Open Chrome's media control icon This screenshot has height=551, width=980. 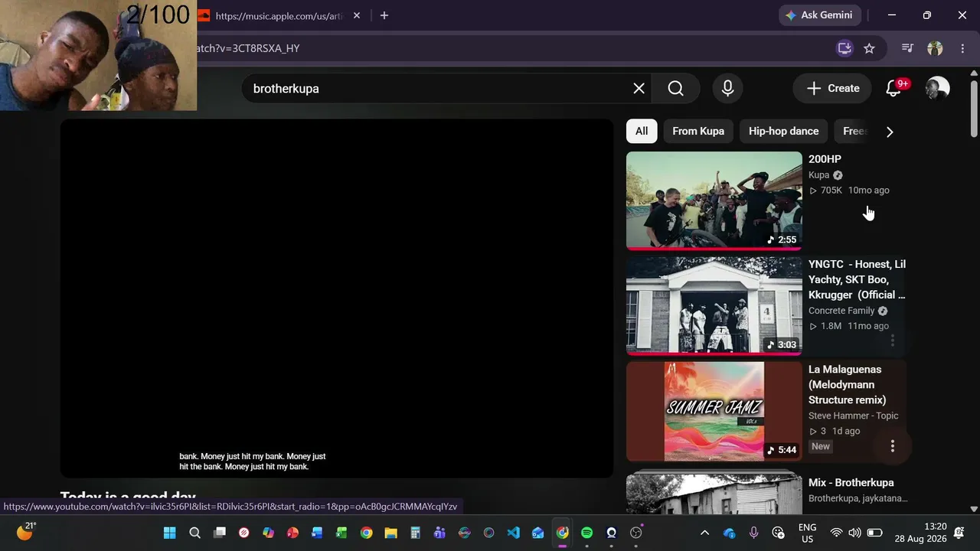point(907,48)
